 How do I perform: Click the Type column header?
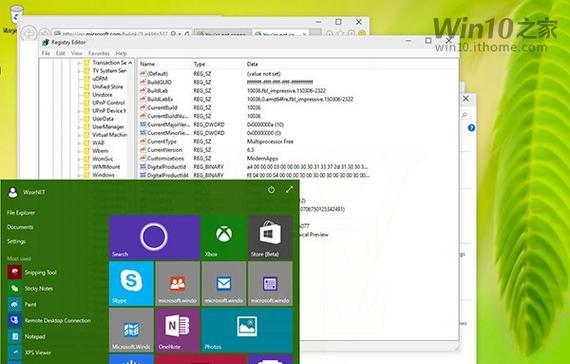199,64
